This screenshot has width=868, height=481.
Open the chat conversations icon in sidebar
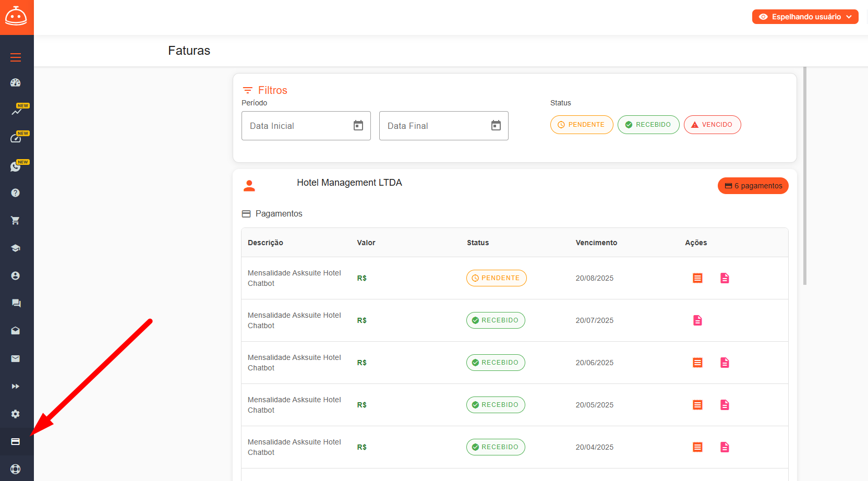click(16, 303)
